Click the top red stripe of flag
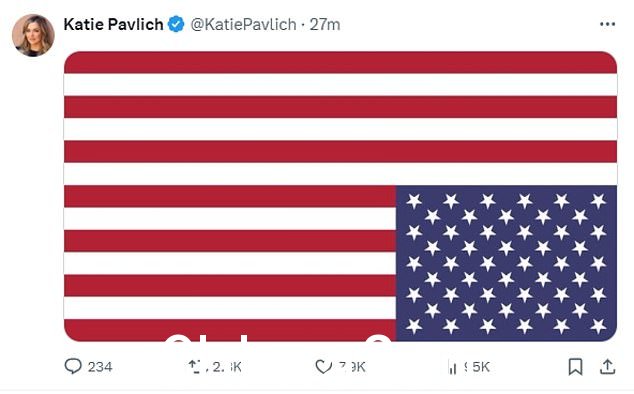Viewport: 634px width, 394px height. [340, 62]
